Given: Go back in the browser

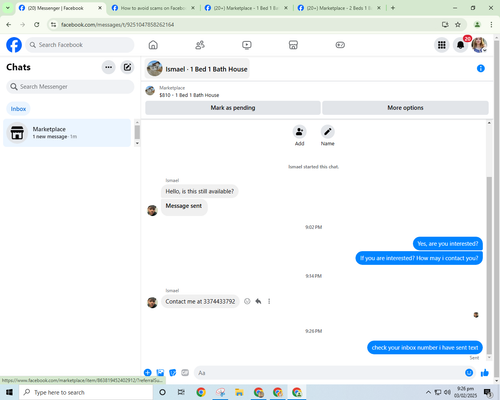Looking at the screenshot, I should click(x=9, y=25).
